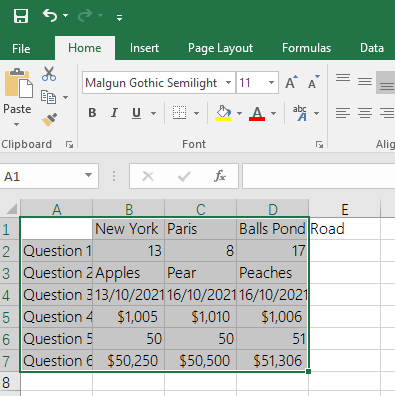Toggle Underline formatting
395x396 pixels.
click(136, 113)
